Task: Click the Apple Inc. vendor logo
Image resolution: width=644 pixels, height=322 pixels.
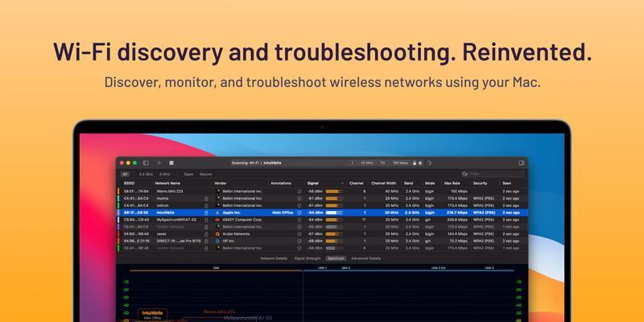Action: coord(217,213)
